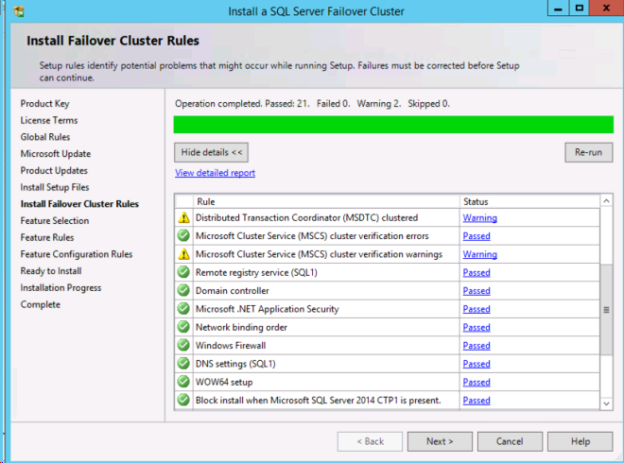Collapse rules list with Hide details button
Image resolution: width=624 pixels, height=463 pixels.
tap(211, 152)
